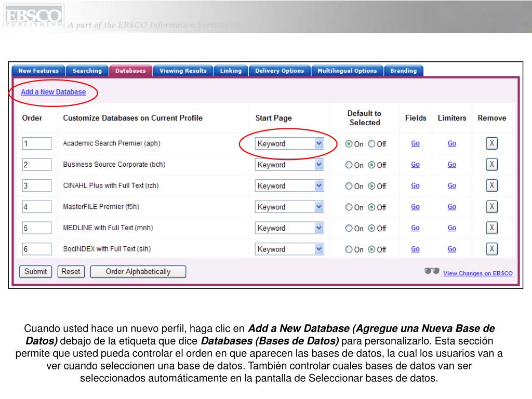This screenshot has height=399, width=532.
Task: Open the Searching tab
Action: point(87,71)
